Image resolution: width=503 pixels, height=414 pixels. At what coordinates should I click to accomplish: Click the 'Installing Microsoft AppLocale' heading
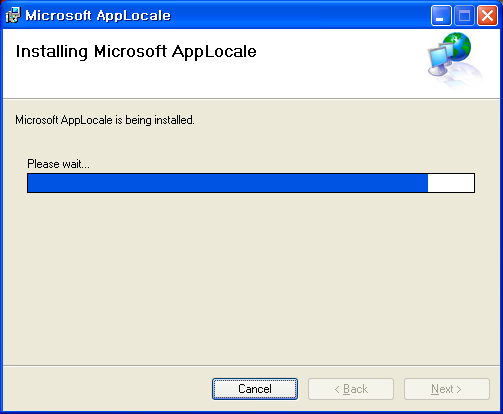(136, 52)
